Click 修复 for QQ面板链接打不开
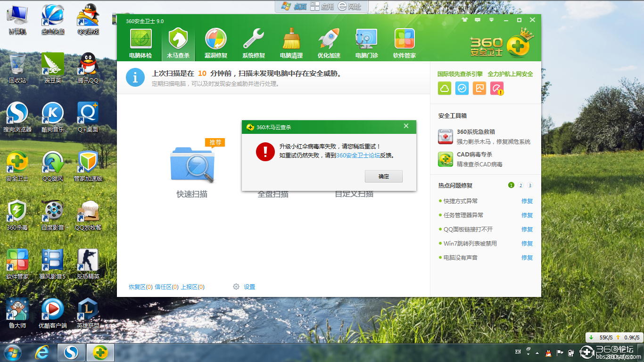644x362 pixels. (527, 230)
